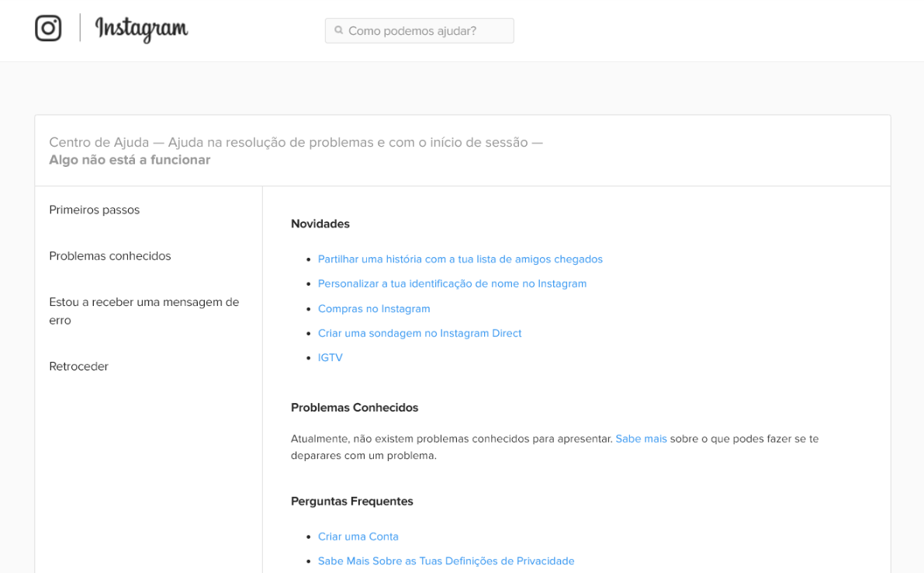Click the 'Problemas Conhecidos' heading
Image resolution: width=924 pixels, height=573 pixels.
pos(354,408)
